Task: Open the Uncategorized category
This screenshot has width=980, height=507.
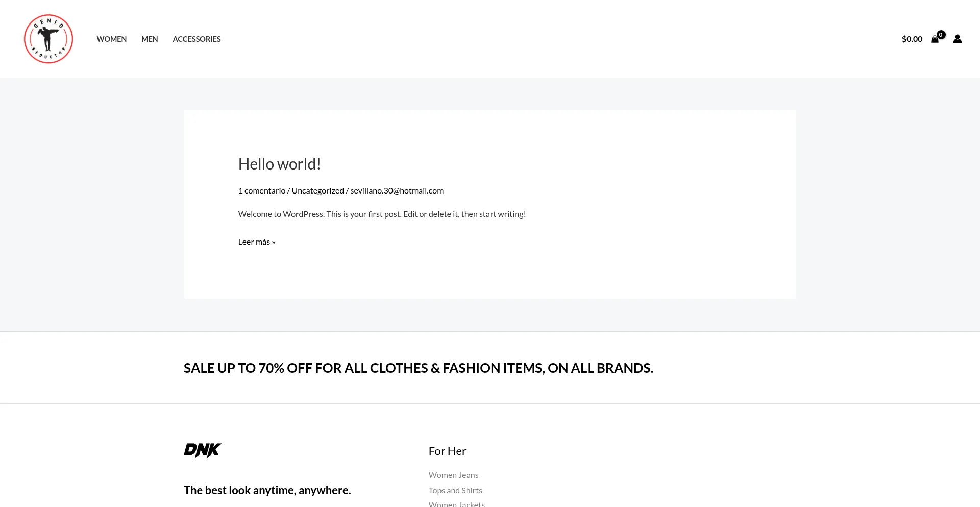Action: pos(317,190)
